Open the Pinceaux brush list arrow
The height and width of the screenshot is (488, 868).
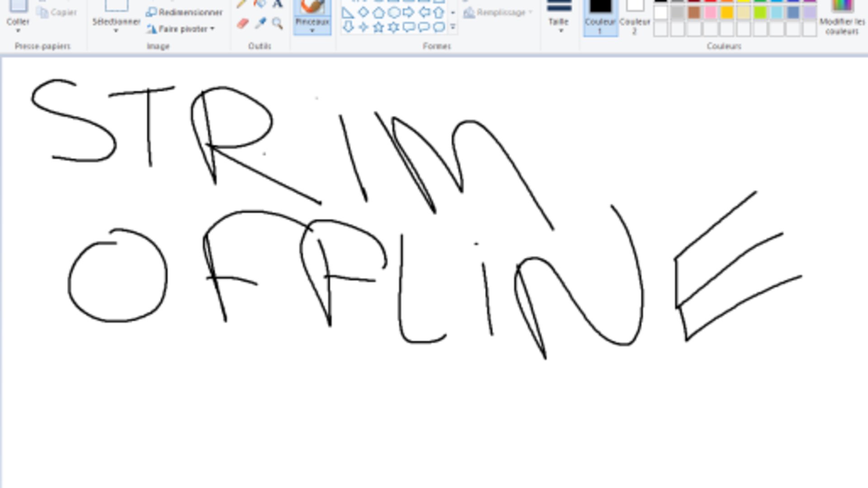click(312, 31)
